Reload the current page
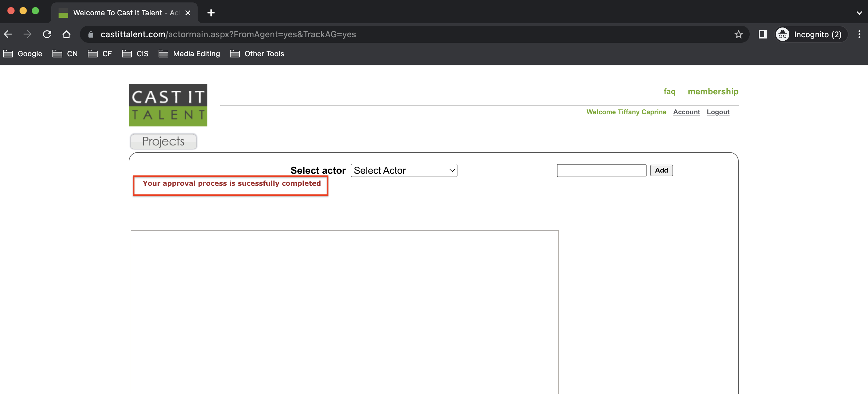This screenshot has width=868, height=394. tap(47, 34)
